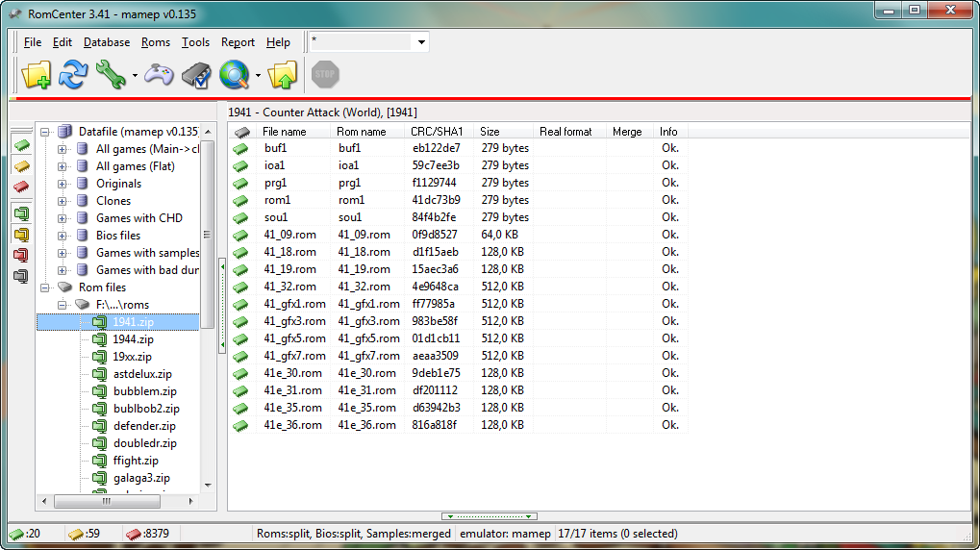Collapse the Rom files tree node
Viewport: 980px width, 550px height.
45,287
